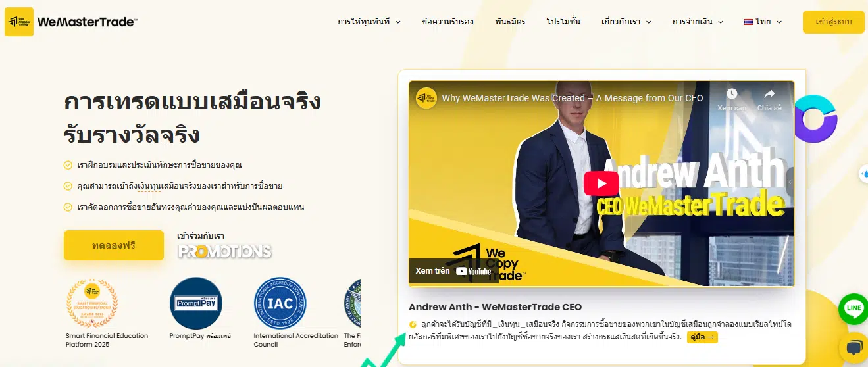
Task: Click the ทดลองฟรี free trial button
Action: [114, 245]
